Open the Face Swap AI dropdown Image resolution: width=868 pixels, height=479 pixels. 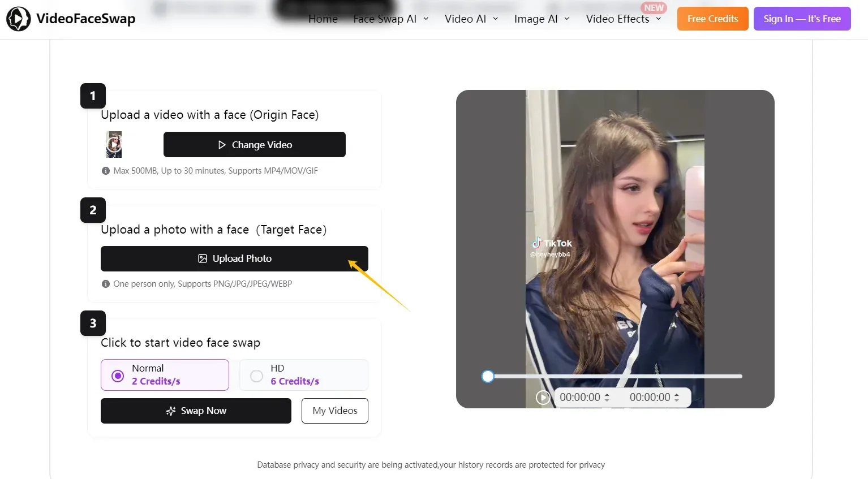coord(385,18)
